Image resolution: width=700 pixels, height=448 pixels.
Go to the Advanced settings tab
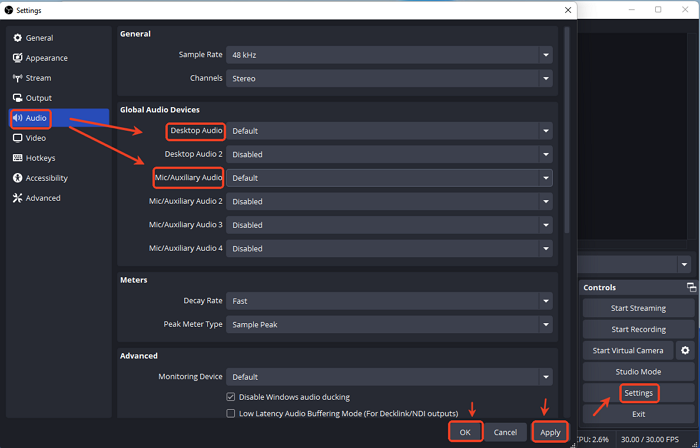pos(43,198)
